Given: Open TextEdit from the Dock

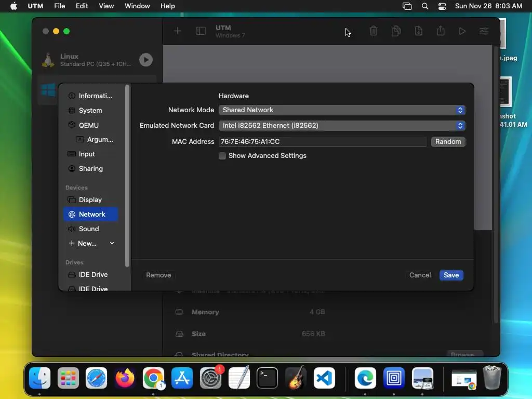Looking at the screenshot, I should tap(239, 378).
